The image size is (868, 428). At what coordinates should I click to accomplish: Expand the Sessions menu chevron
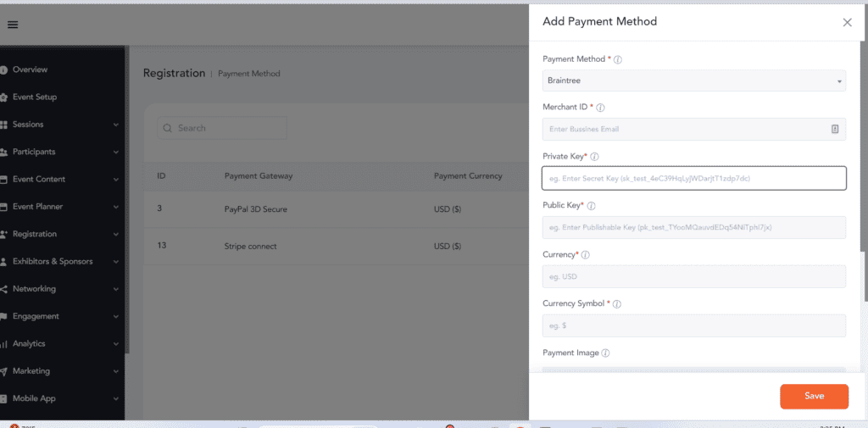click(115, 125)
